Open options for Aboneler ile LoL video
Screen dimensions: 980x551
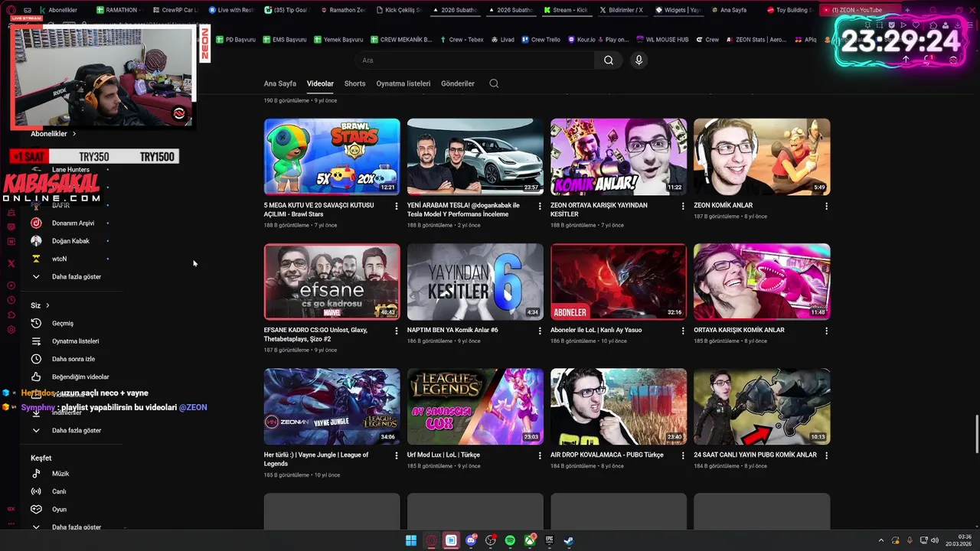683,331
